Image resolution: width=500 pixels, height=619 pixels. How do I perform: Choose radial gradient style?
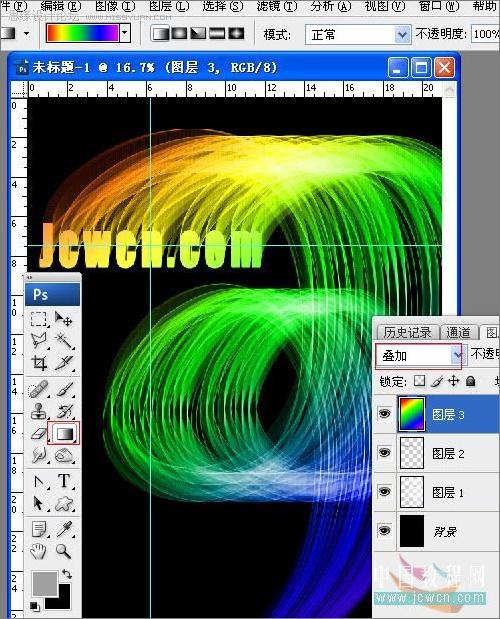click(179, 34)
